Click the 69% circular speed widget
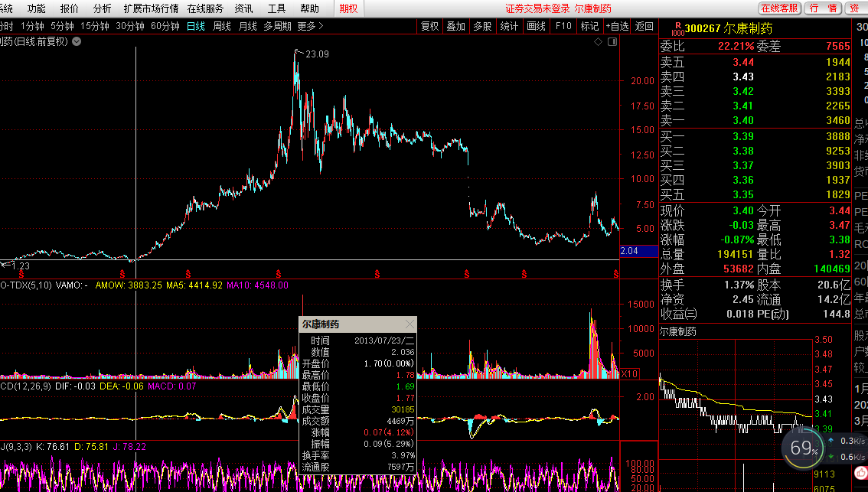868x492 pixels. 804,448
